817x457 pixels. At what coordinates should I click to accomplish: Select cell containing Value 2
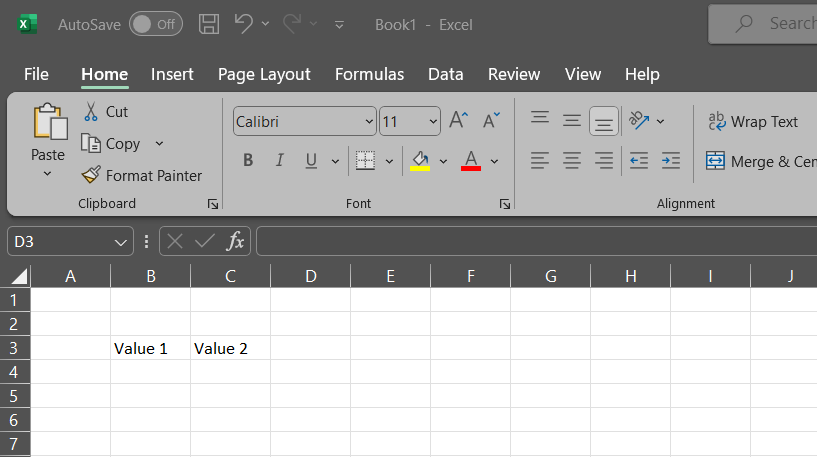pos(231,348)
